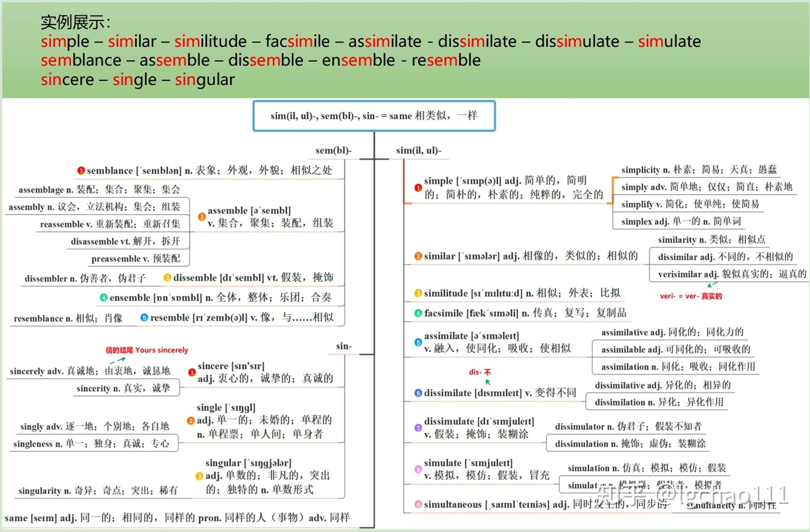Viewport: 810px width, 532px height.
Task: Select the 'assimilative adj.' node
Action: coord(672,332)
